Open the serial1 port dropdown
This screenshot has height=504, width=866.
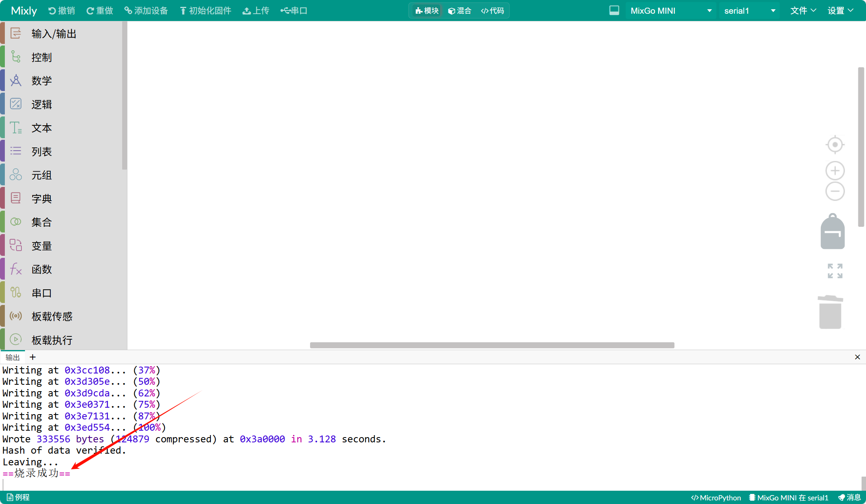749,10
